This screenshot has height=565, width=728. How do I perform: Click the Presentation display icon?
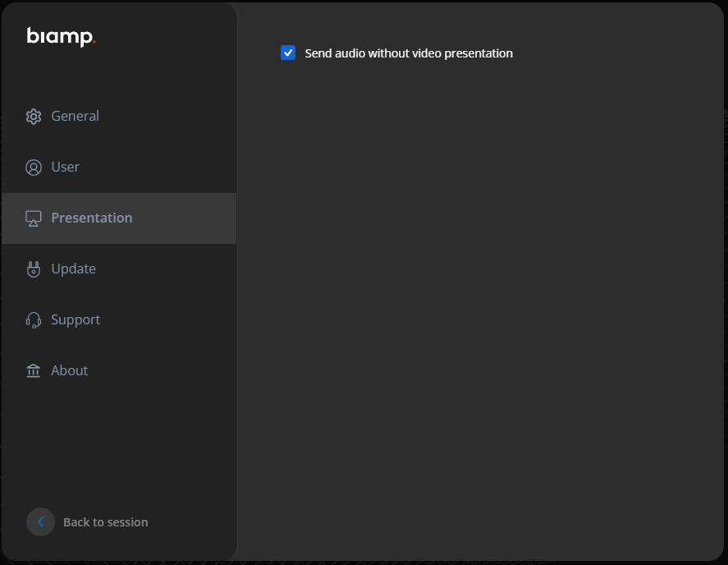click(x=33, y=218)
